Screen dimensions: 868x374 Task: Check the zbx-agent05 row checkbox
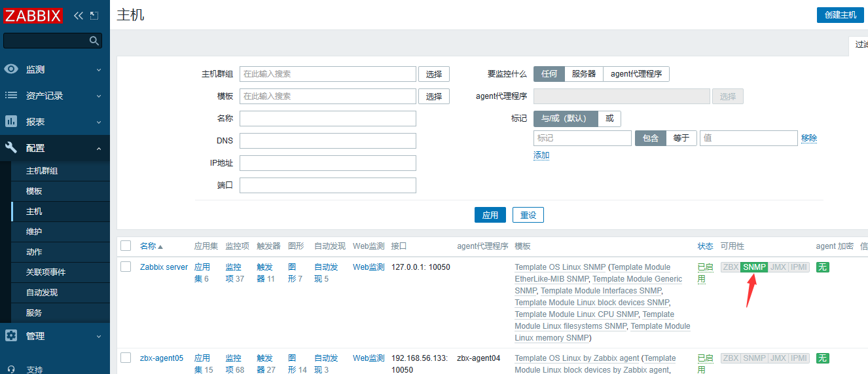(126, 357)
